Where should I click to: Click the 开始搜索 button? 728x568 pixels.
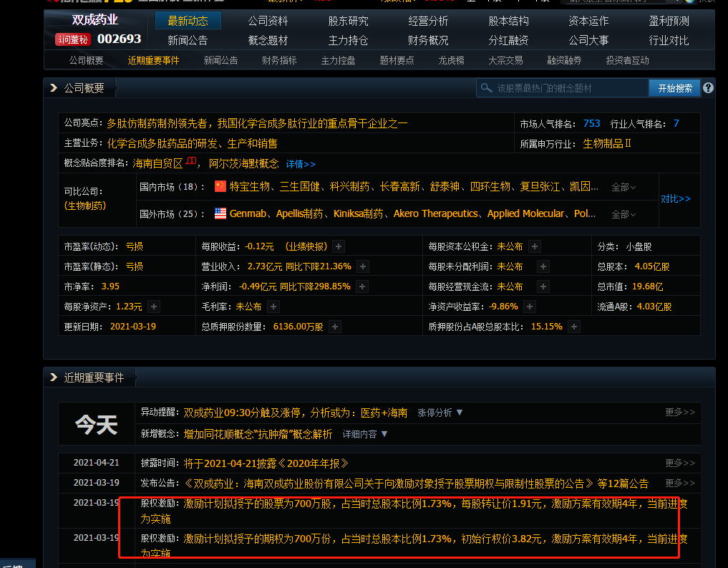point(674,88)
